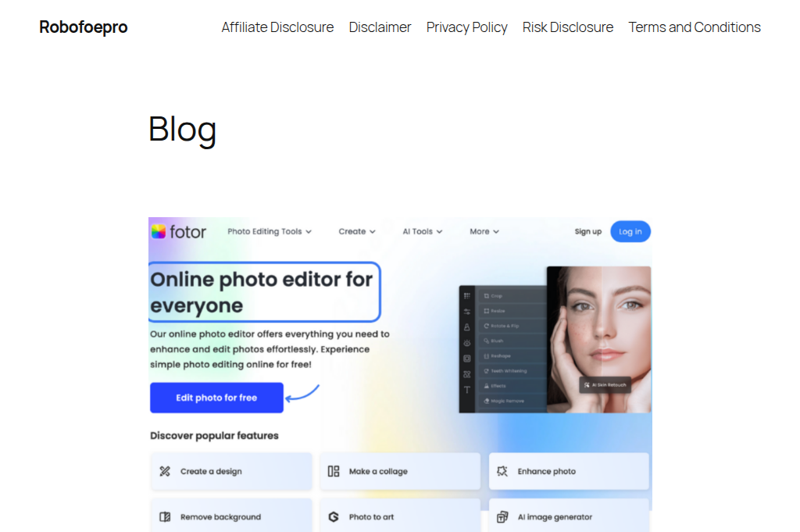Open the Create dropdown menu
This screenshot has height=532, width=800.
(x=356, y=231)
